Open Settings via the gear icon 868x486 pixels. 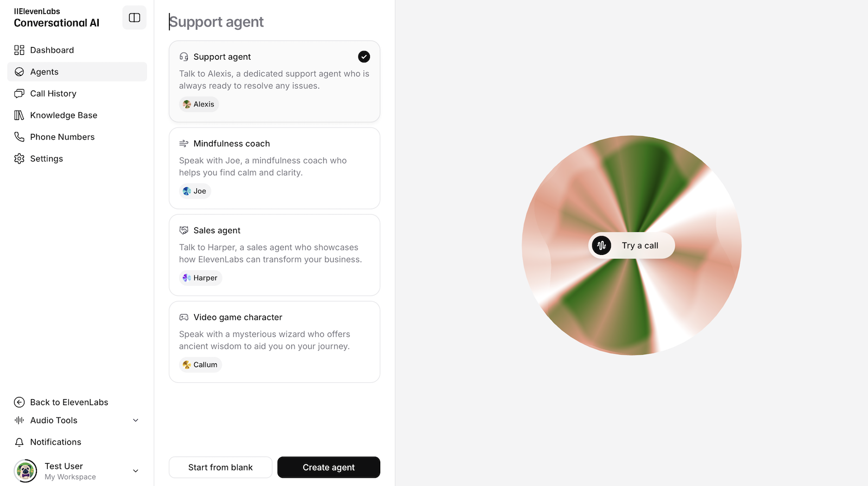tap(19, 158)
